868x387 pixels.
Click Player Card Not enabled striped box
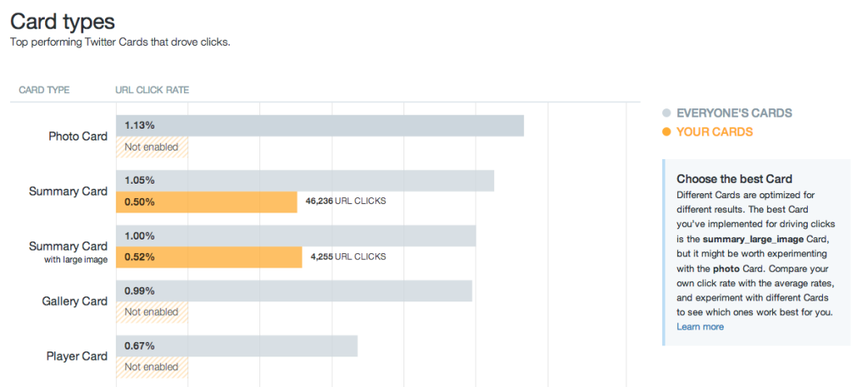pos(153,367)
